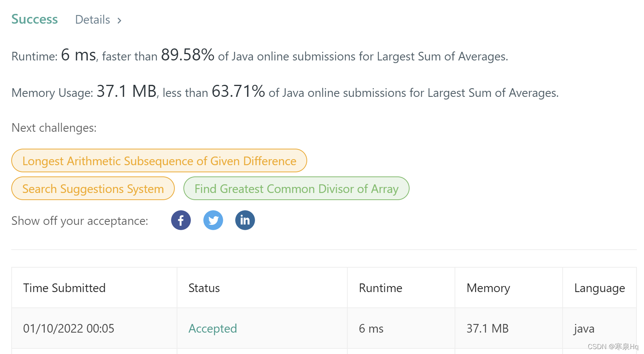Click the 6 ms runtime value in the table
644x354 pixels.
coord(371,328)
